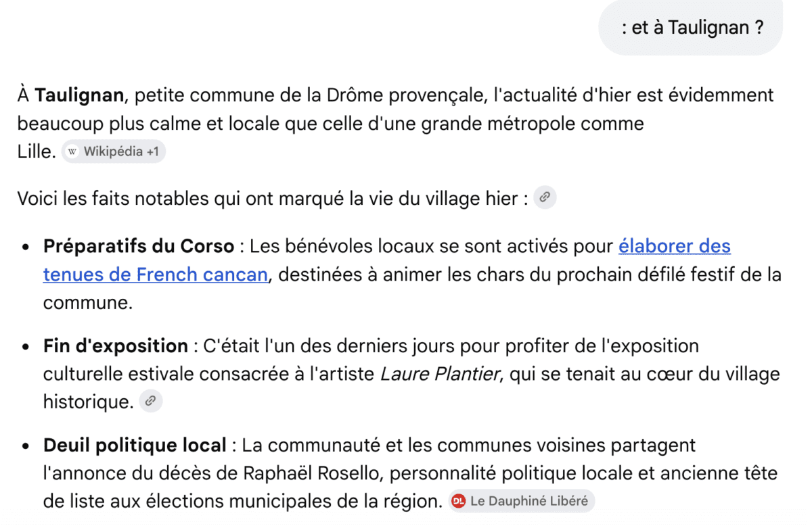
Task: Click the 'Préparatifs du Corso' heading
Action: click(x=139, y=246)
